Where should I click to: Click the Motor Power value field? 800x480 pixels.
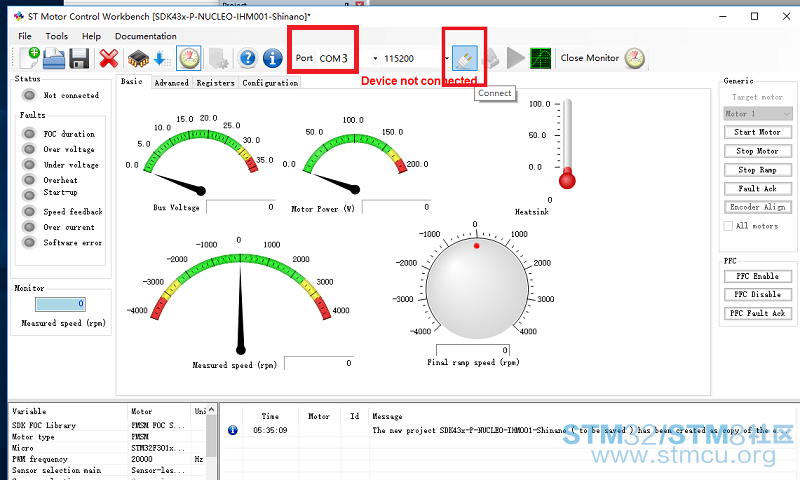coord(396,207)
